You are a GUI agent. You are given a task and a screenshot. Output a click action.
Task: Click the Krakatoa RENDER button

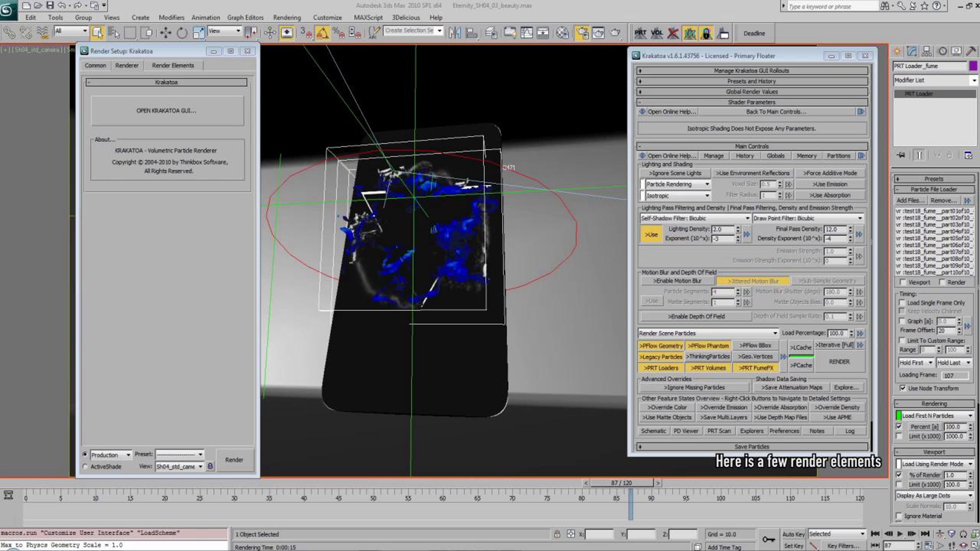[x=839, y=362]
